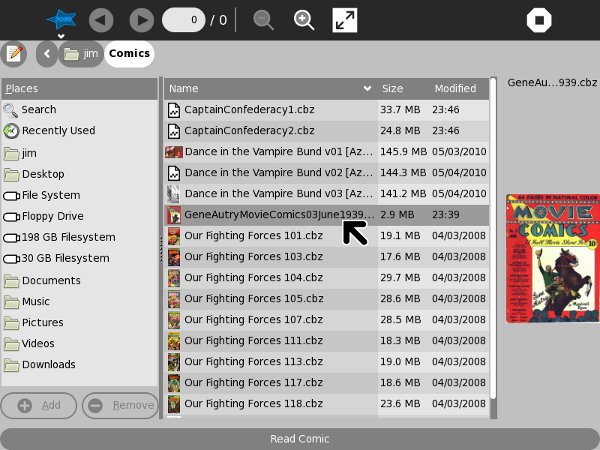Click the Sugar activity star icon
This screenshot has width=600, height=450.
point(61,19)
